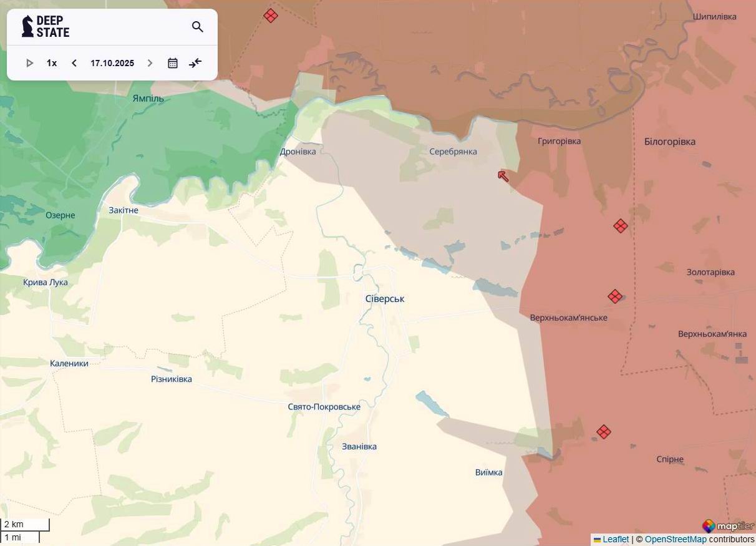Image resolution: width=756 pixels, height=546 pixels.
Task: Select the unit marker south of Білогорівка
Action: (620, 226)
